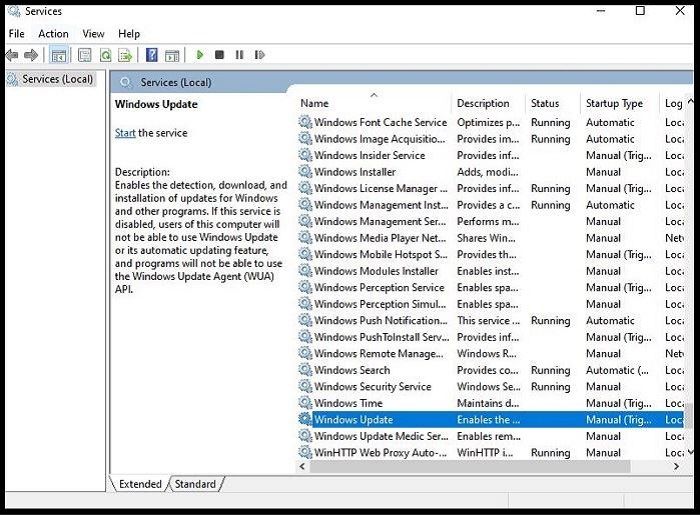Open the File menu
Viewport: 700px width, 515px height.
pos(16,34)
